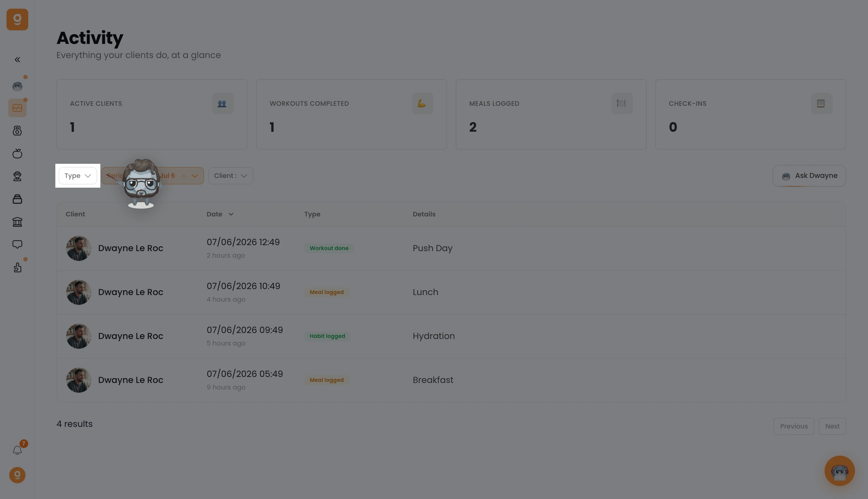Click the Type column header

point(312,214)
